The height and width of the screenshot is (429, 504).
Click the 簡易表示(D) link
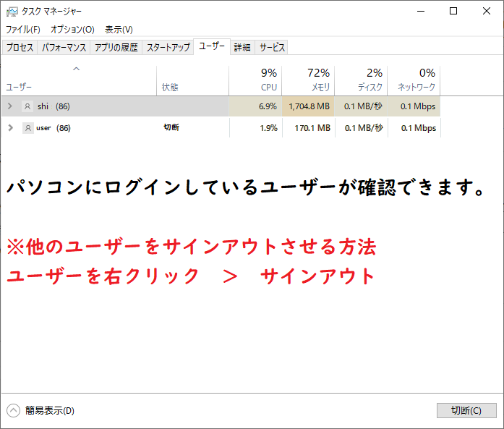(50, 411)
